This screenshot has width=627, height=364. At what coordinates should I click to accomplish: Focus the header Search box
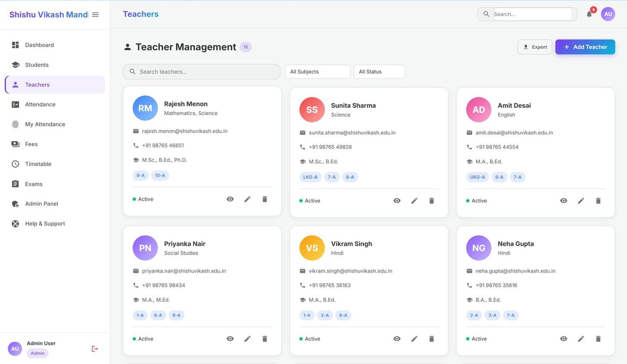(x=533, y=14)
